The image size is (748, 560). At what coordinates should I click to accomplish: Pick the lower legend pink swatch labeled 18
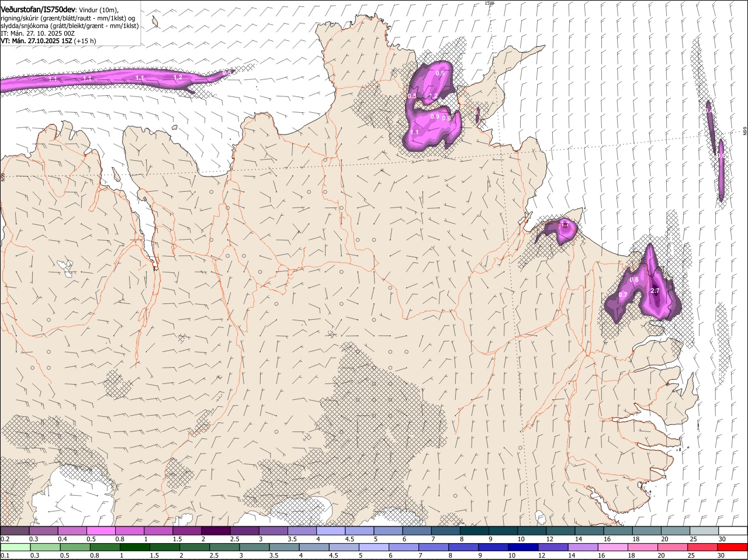coord(643,548)
